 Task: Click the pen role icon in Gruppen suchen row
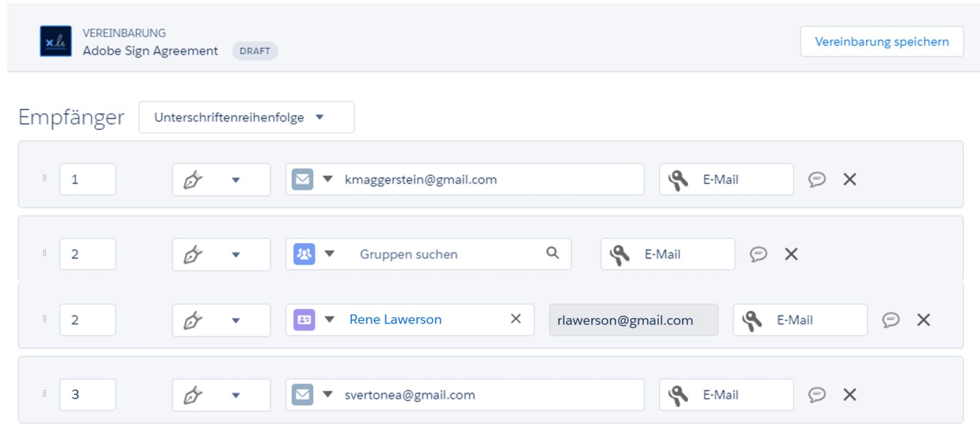point(193,254)
